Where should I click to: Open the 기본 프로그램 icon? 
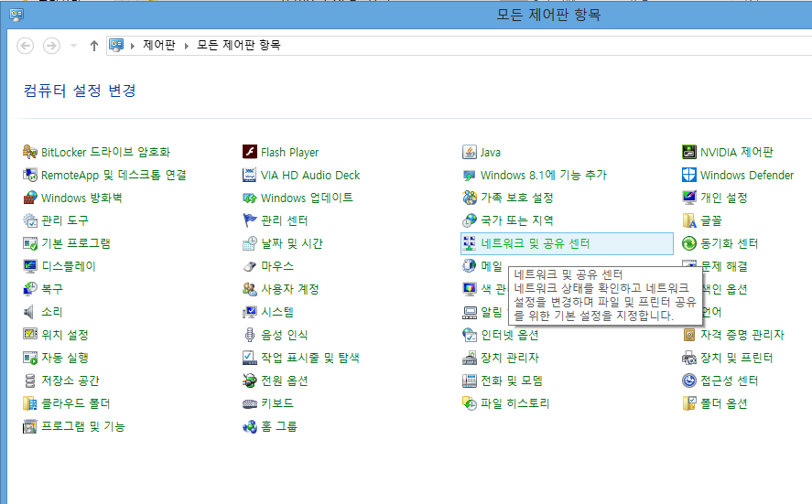30,243
